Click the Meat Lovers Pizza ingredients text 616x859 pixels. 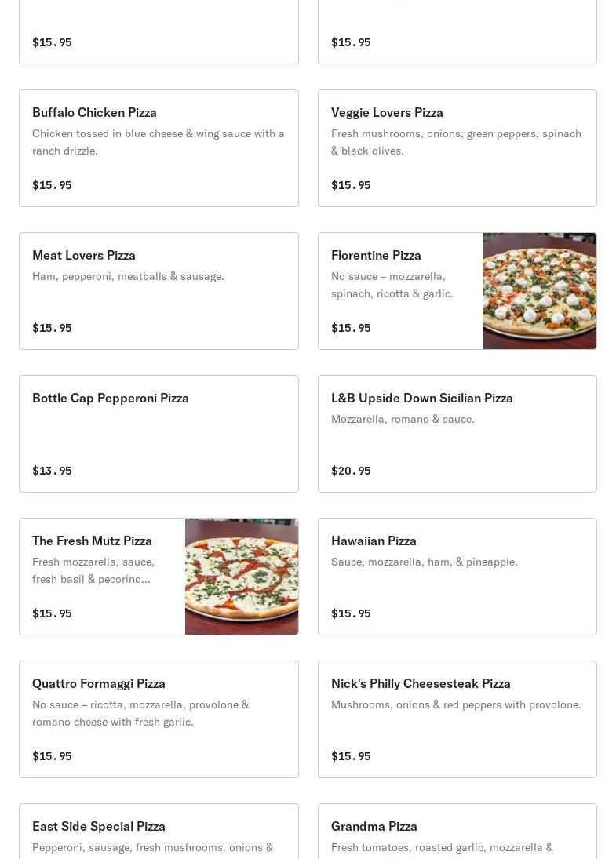tap(128, 276)
